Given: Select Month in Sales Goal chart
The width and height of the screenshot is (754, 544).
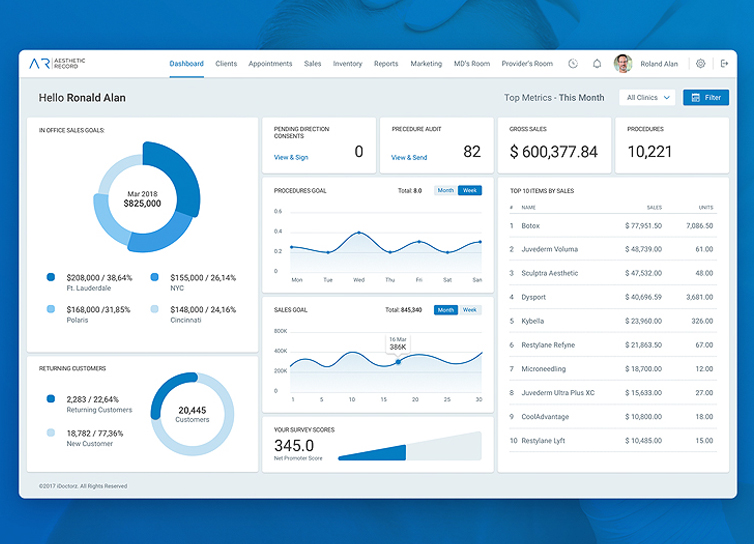Looking at the screenshot, I should (x=446, y=310).
